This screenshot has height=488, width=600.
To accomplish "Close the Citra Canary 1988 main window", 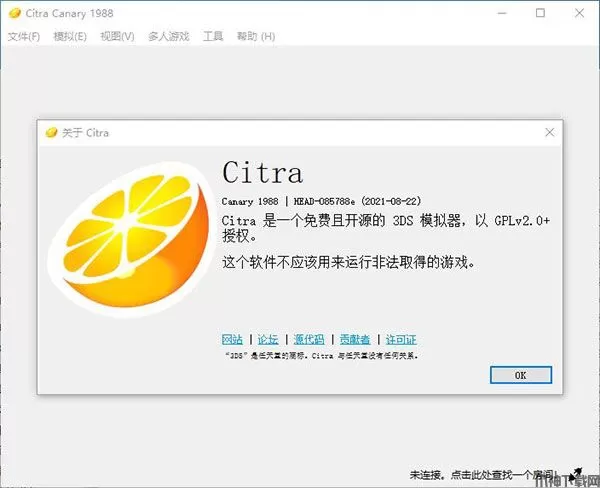I will (579, 13).
